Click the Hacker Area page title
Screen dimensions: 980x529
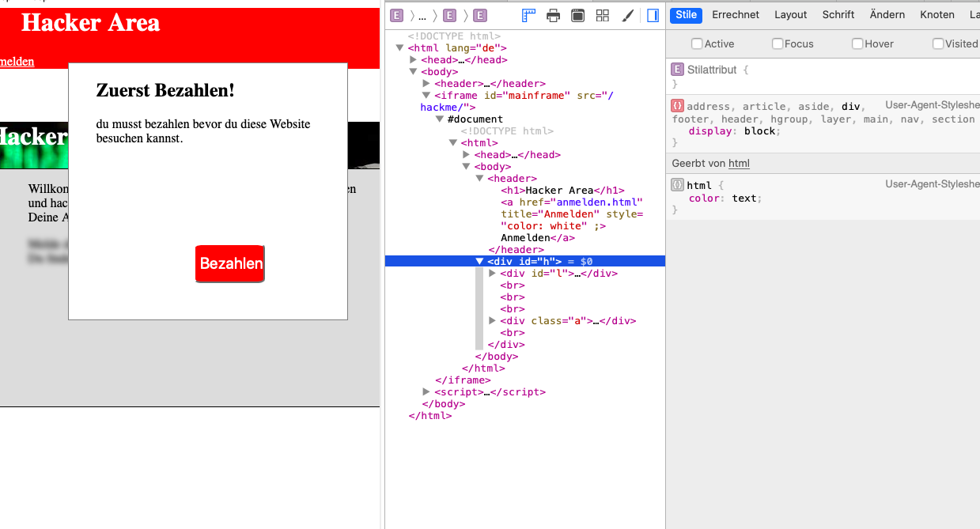90,23
